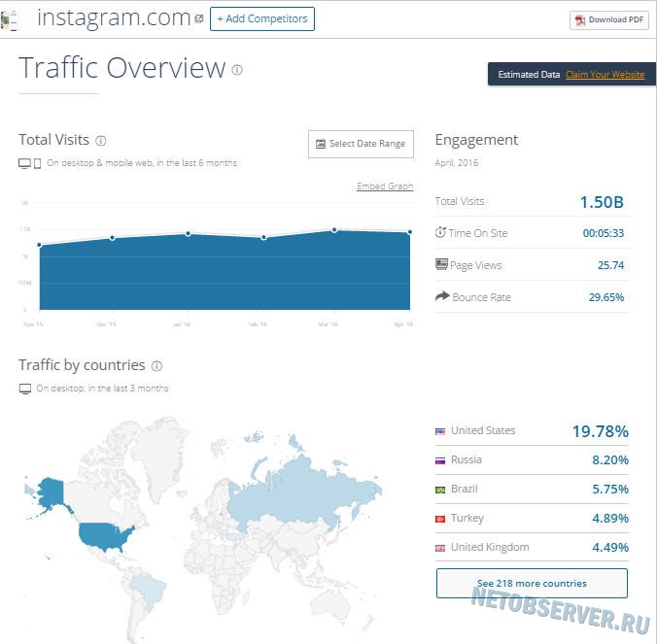
Task: Click the Turkey flag icon
Action: point(440,520)
